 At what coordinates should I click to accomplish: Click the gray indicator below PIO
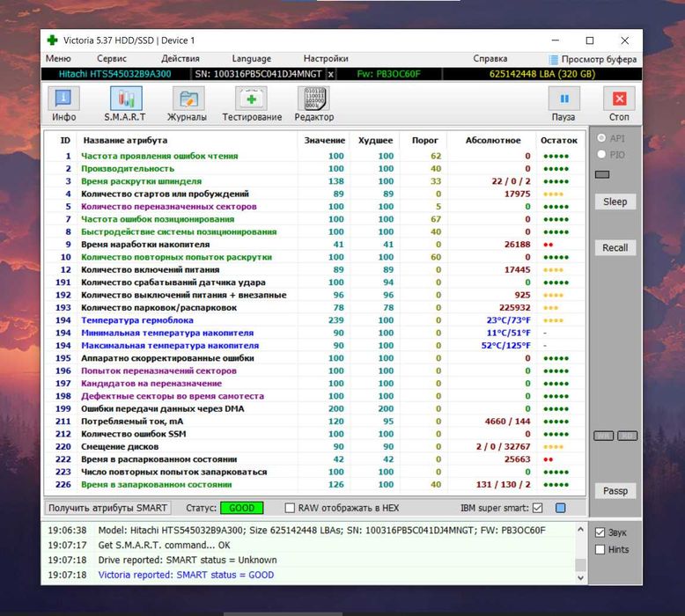pos(602,174)
